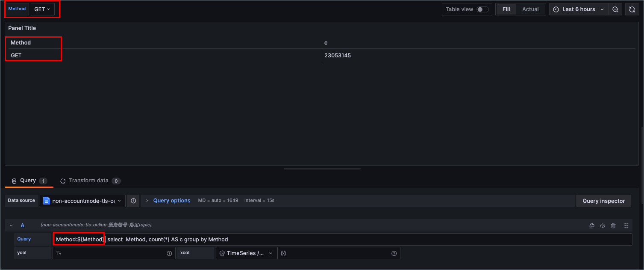Click the ycol input field

click(x=114, y=253)
